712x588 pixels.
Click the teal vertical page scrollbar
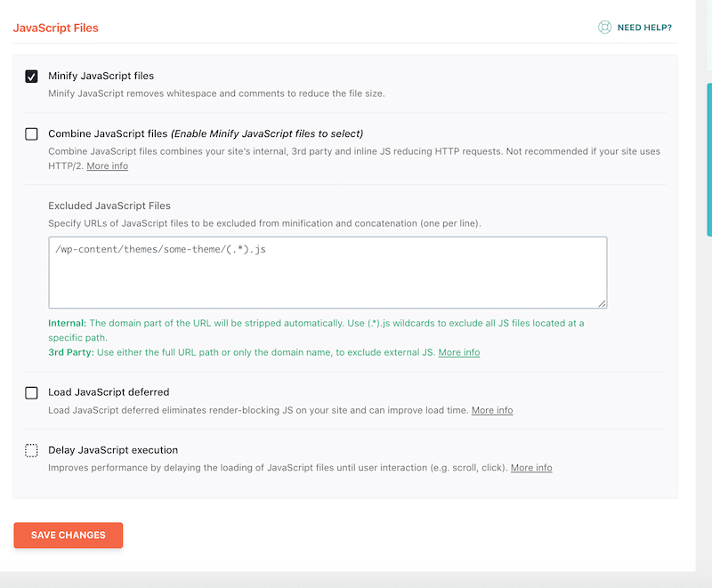coord(708,178)
